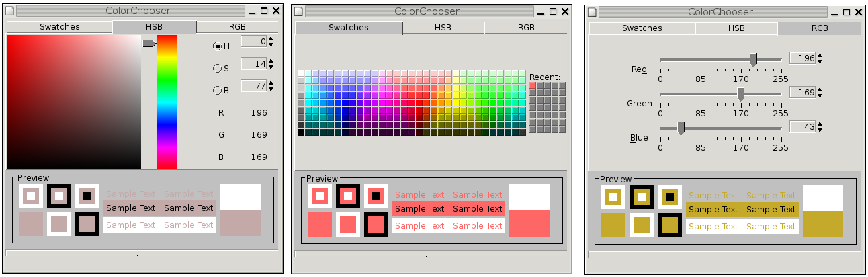Click the selected HSB tab in the left window
This screenshot has height=277, width=868.
pyautogui.click(x=155, y=27)
